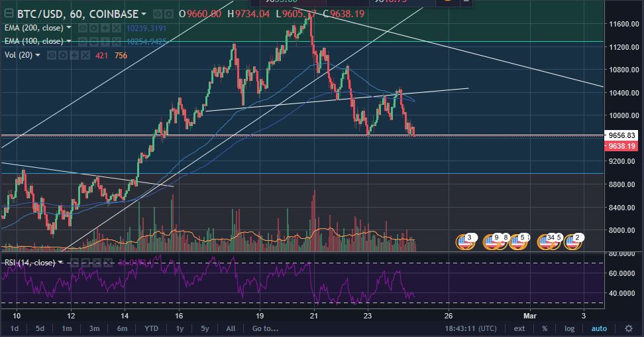The image size is (644, 337).
Task: Toggle percentage scale with % button
Action: tap(545, 328)
